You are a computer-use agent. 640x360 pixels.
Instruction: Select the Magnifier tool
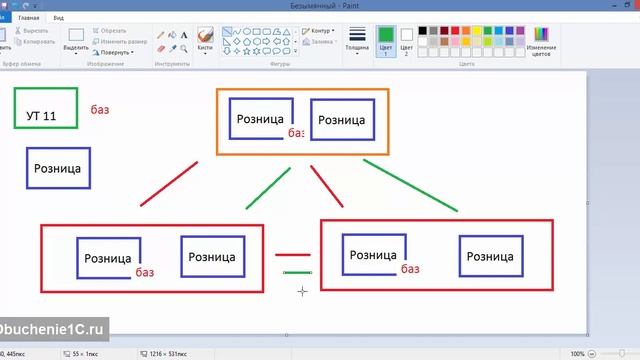coord(184,49)
